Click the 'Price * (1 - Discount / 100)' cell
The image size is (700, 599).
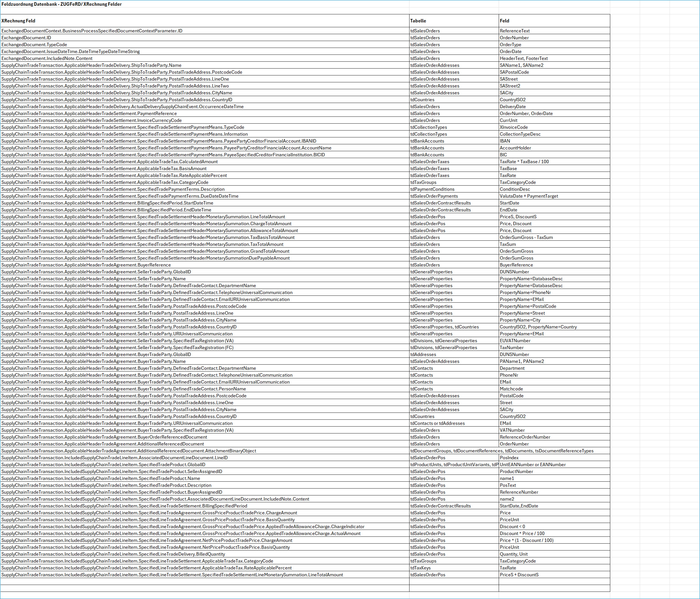[x=554, y=540]
